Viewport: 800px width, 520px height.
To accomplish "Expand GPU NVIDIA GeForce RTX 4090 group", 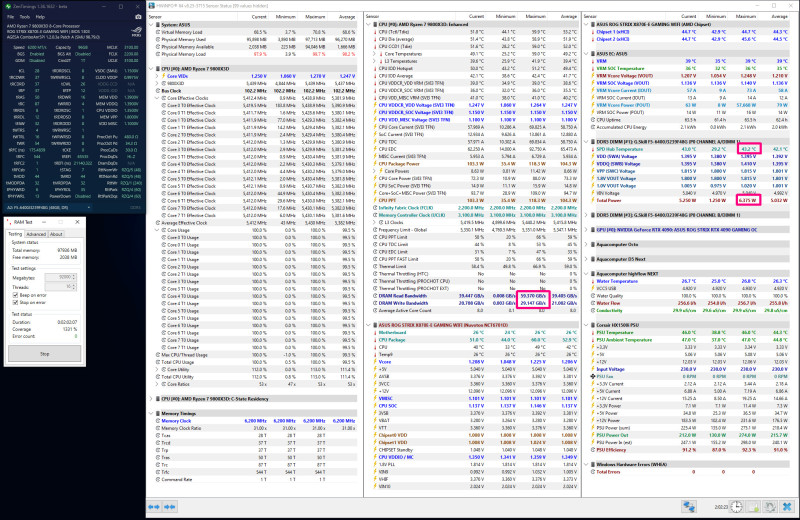I will 586,230.
